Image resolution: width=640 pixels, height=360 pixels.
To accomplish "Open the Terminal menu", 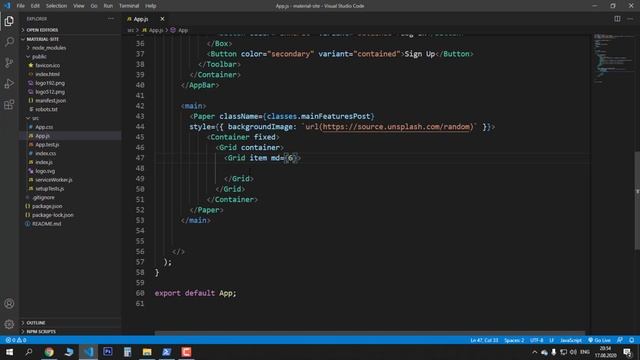I will pos(129,6).
